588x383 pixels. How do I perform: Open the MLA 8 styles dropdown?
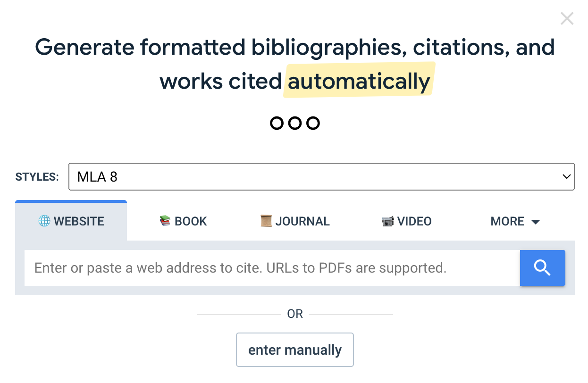(x=321, y=177)
